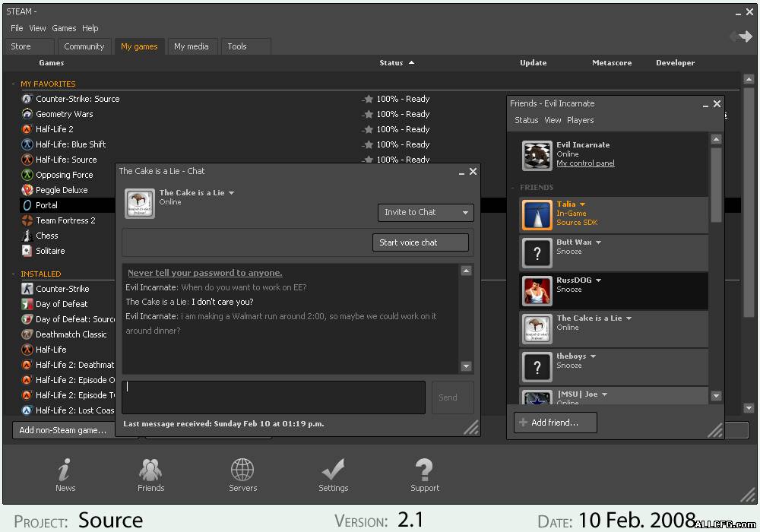This screenshot has width=760, height=532.
Task: Click RussDOG's avatar in Friends list
Action: tap(537, 291)
